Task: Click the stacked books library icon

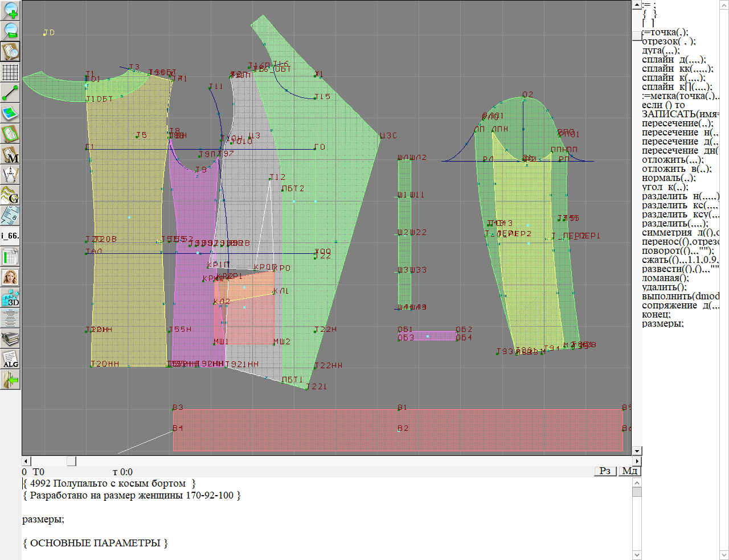Action: click(10, 339)
